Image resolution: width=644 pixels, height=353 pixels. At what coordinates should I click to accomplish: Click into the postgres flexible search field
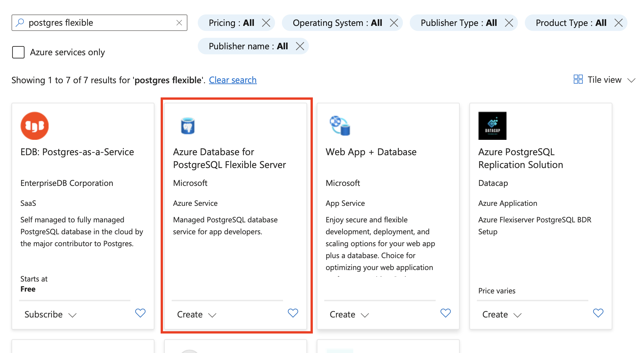tap(100, 23)
